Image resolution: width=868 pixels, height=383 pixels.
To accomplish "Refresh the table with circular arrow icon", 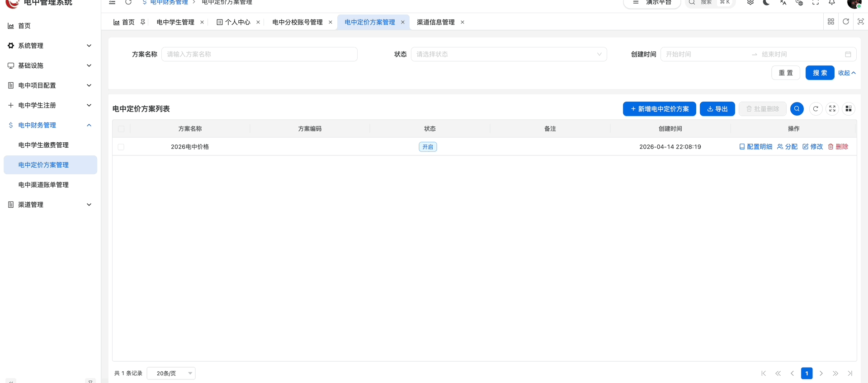I will [x=816, y=109].
